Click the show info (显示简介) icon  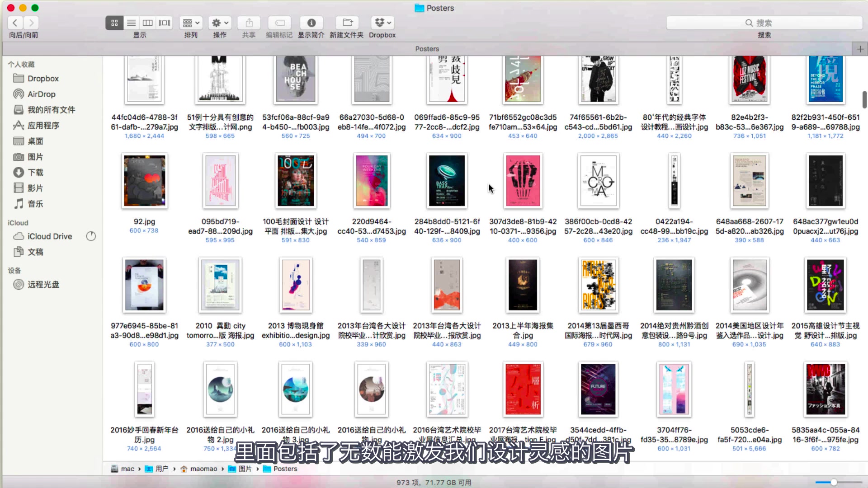click(x=311, y=23)
